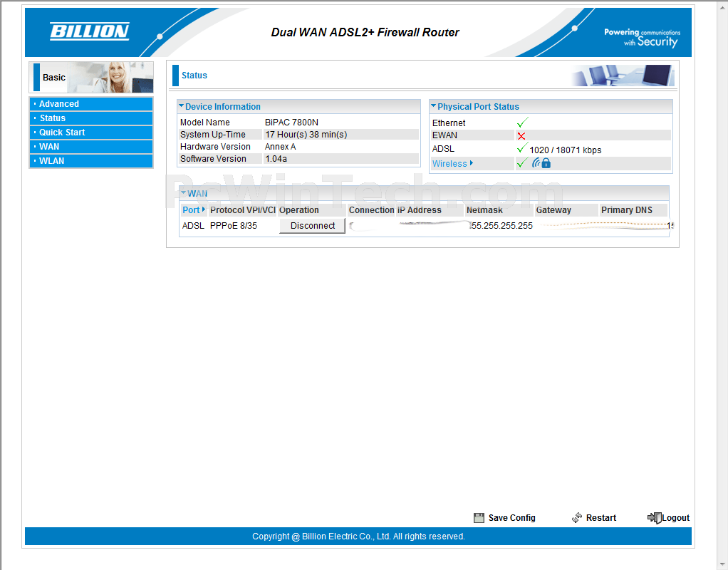Click the wireless signal waves icon
This screenshot has height=570, width=728.
click(x=536, y=162)
